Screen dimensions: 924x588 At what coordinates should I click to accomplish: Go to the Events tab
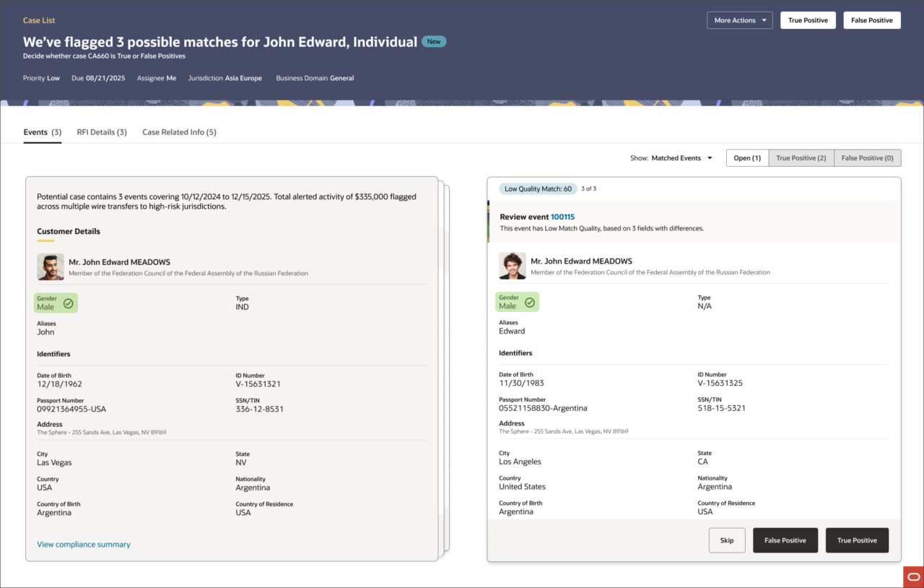43,132
